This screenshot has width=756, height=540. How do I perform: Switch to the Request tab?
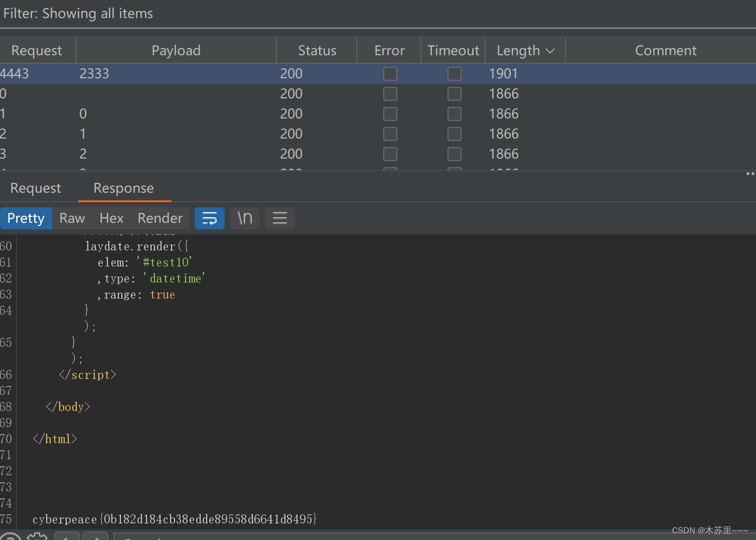pyautogui.click(x=36, y=188)
